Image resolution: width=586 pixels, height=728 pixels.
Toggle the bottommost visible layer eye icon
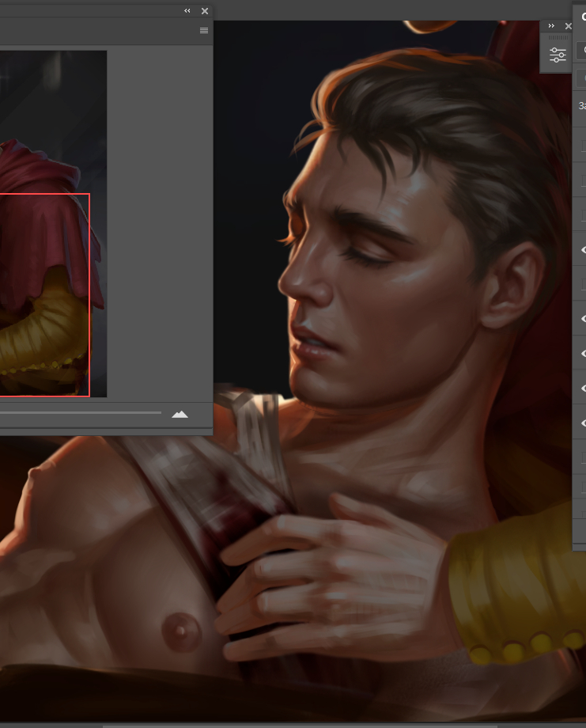coord(583,423)
